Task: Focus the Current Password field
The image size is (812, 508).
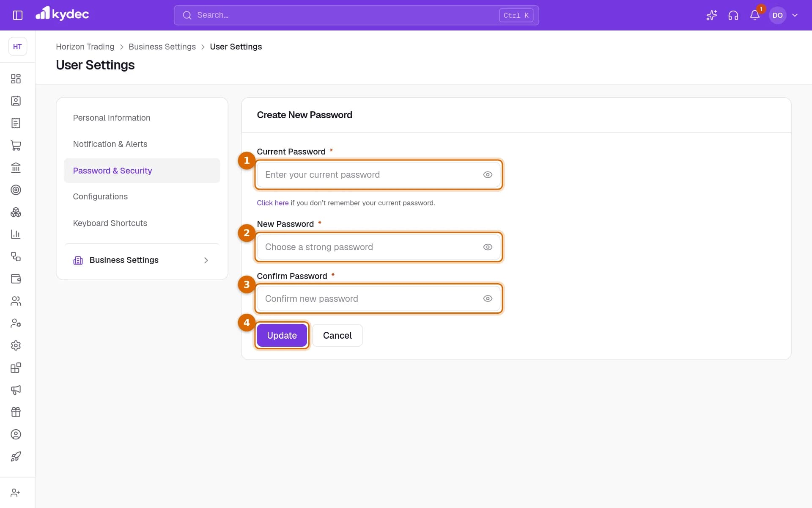Action: [379, 175]
